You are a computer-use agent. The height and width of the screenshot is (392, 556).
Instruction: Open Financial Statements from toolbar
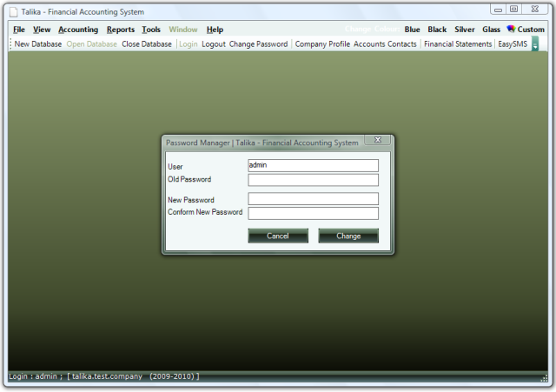pyautogui.click(x=458, y=44)
